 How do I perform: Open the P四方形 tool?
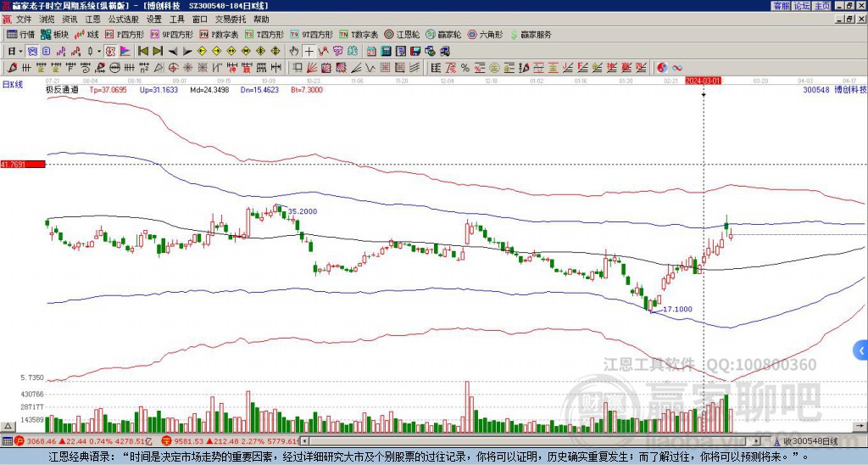(x=125, y=34)
